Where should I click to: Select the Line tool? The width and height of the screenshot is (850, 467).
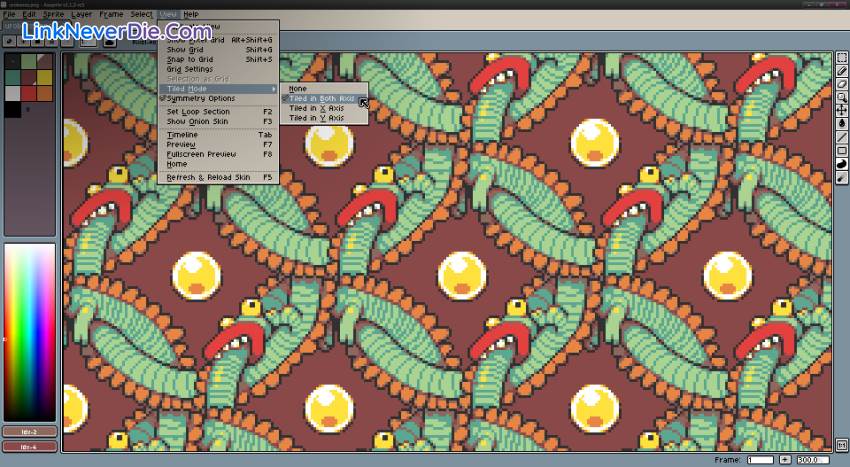click(x=841, y=137)
